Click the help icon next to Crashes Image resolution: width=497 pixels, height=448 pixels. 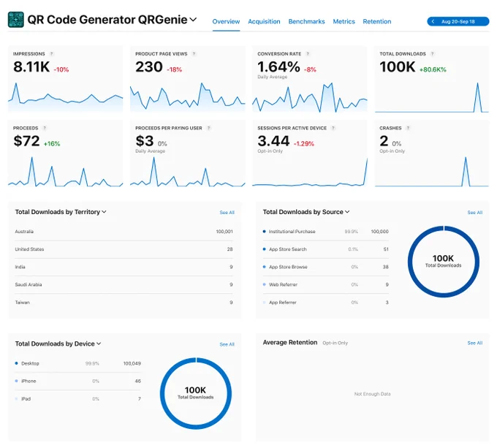[x=408, y=128]
